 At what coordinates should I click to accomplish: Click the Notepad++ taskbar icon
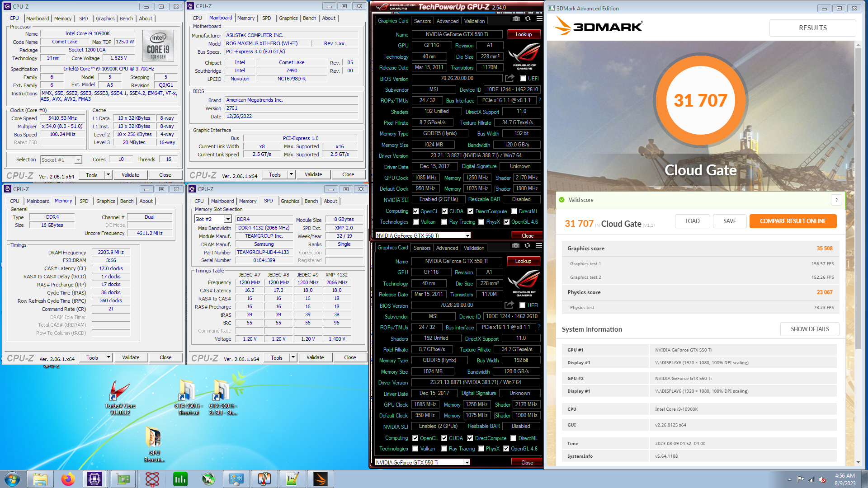point(292,479)
